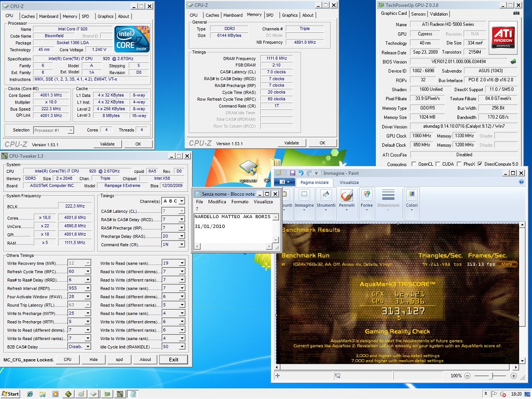Open the SPD tab in the CPU-Z memory timings window

(x=270, y=15)
